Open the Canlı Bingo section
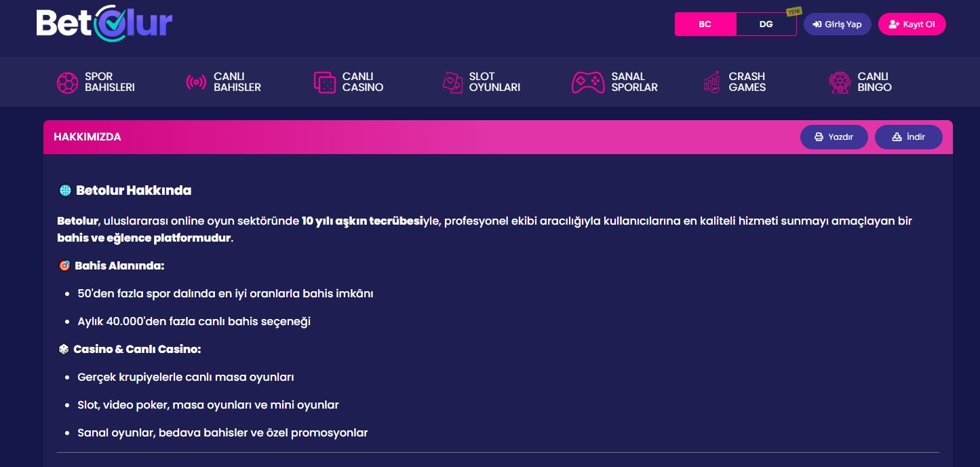This screenshot has width=980, height=467. (x=861, y=82)
